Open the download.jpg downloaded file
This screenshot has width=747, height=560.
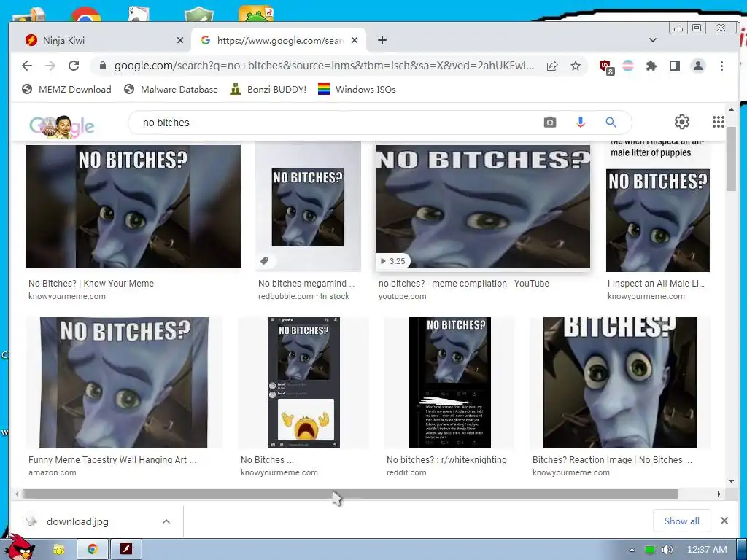[77, 521]
